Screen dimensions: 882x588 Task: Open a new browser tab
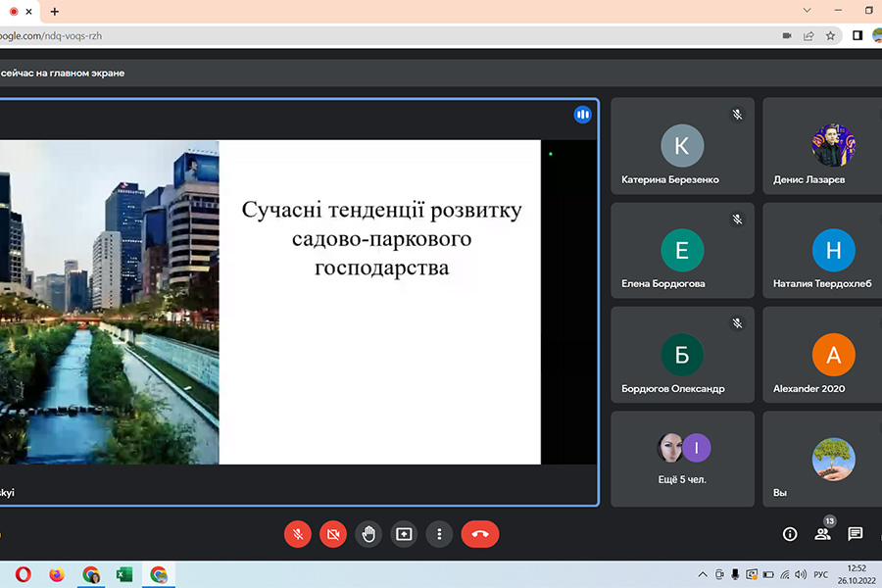click(x=54, y=12)
